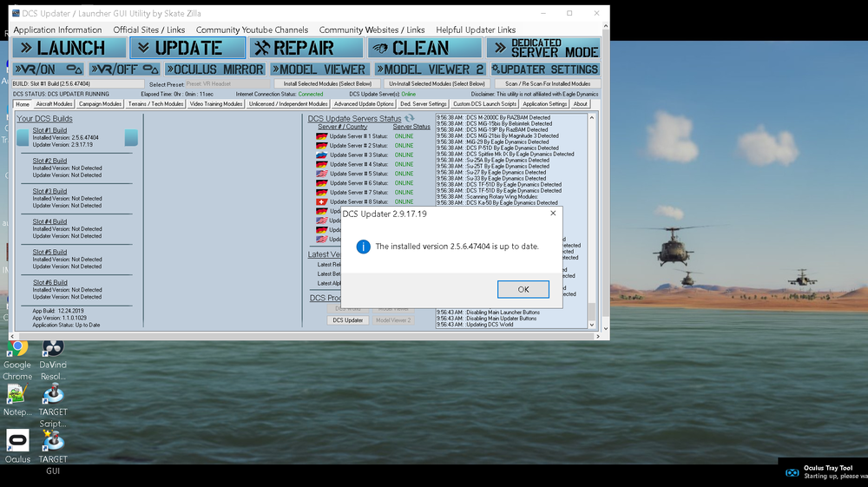This screenshot has width=868, height=487.
Task: Click Swiss flag of Update Server # 8
Action: pos(322,202)
